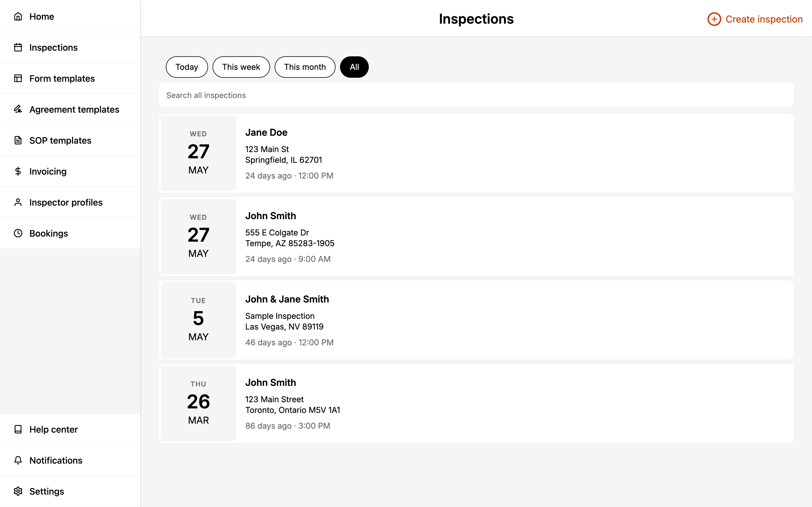This screenshot has height=507, width=812.
Task: Open Agreement templates signature icon
Action: point(18,109)
